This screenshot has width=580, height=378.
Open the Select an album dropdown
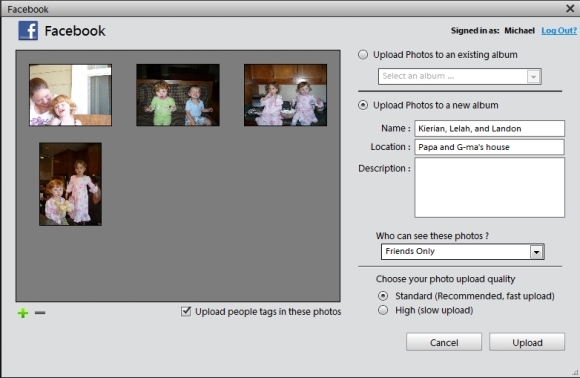(x=460, y=76)
